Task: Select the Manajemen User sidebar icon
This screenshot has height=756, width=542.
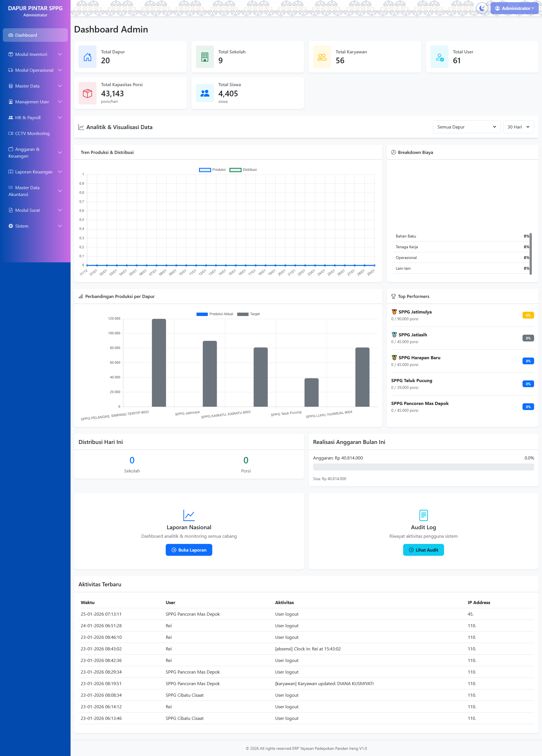Action: coord(10,102)
